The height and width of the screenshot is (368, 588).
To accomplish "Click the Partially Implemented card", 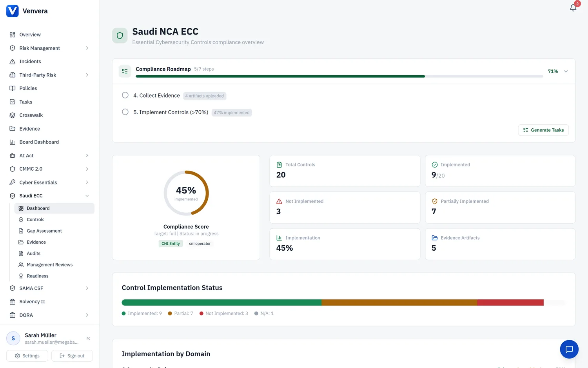I will click(x=500, y=208).
